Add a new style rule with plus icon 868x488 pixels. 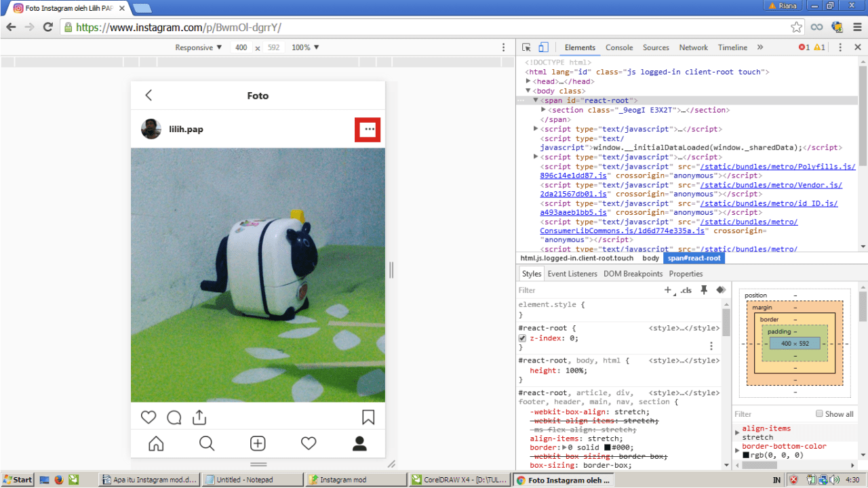pyautogui.click(x=668, y=290)
